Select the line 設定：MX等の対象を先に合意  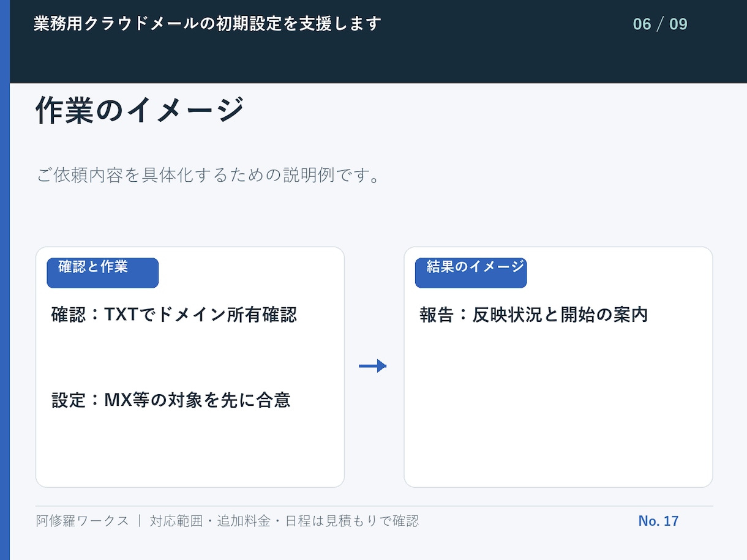pos(171,400)
